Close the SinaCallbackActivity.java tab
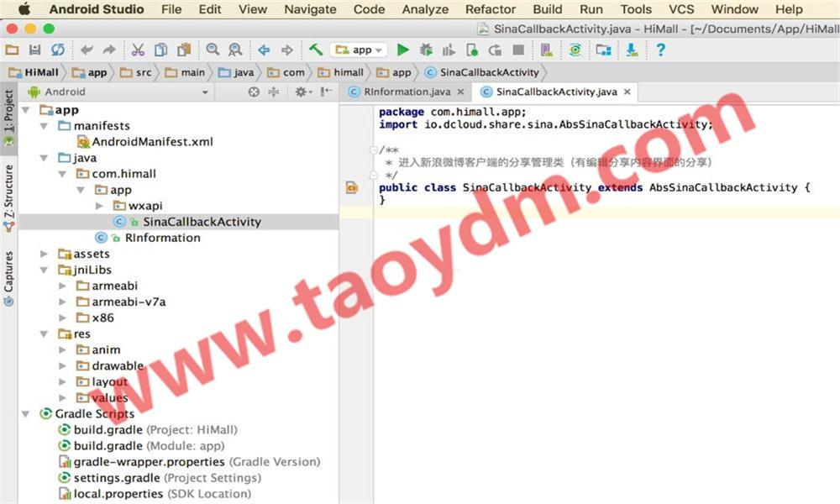 click(627, 92)
